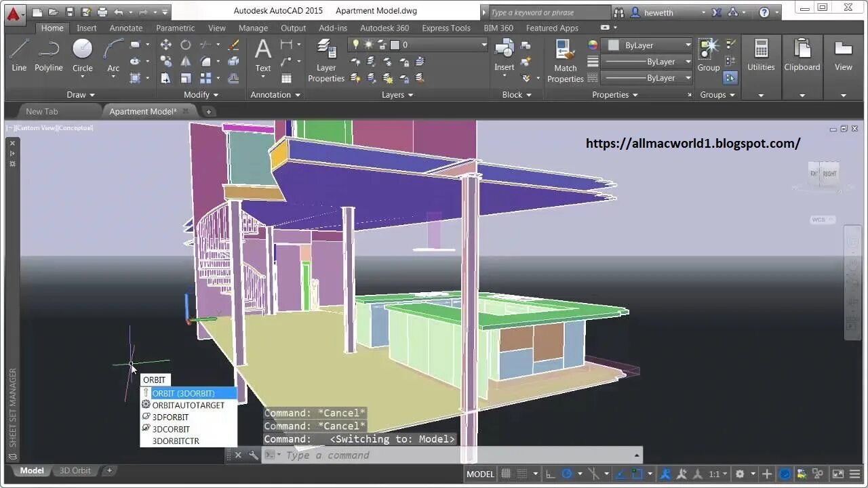Toggle 2D Object Snap in status bar
Screen dimensions: 868x488
pyautogui.click(x=637, y=474)
